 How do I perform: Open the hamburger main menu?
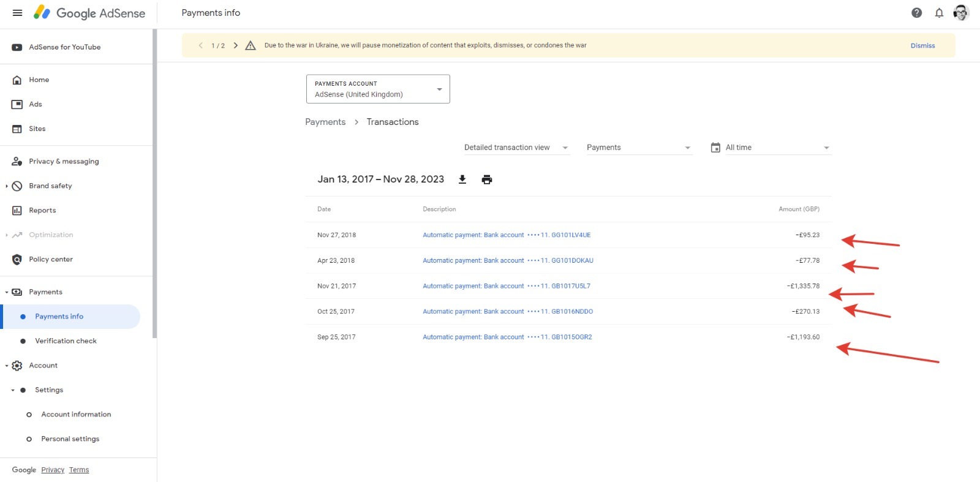[17, 13]
